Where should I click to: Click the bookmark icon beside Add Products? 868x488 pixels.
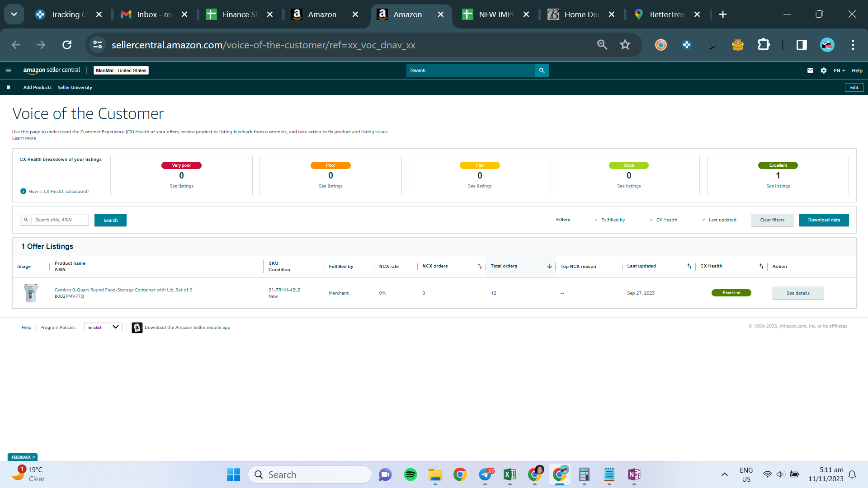[x=8, y=88]
